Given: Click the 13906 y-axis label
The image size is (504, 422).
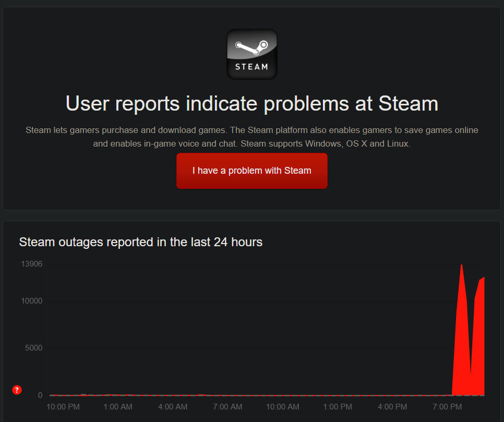Looking at the screenshot, I should click(x=31, y=264).
